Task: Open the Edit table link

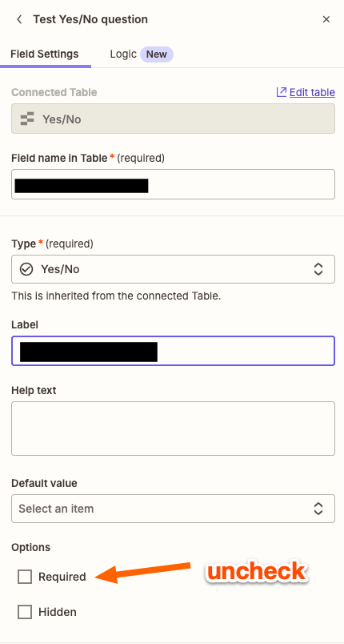Action: (x=312, y=92)
